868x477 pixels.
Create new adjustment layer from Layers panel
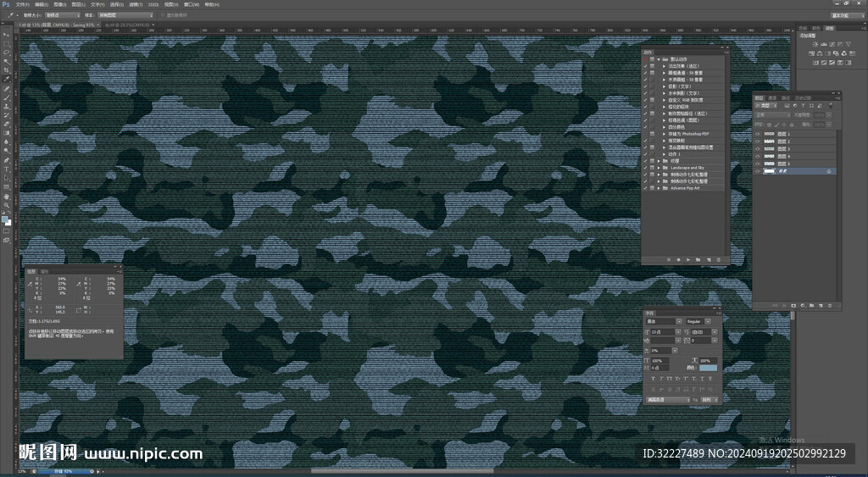point(803,306)
